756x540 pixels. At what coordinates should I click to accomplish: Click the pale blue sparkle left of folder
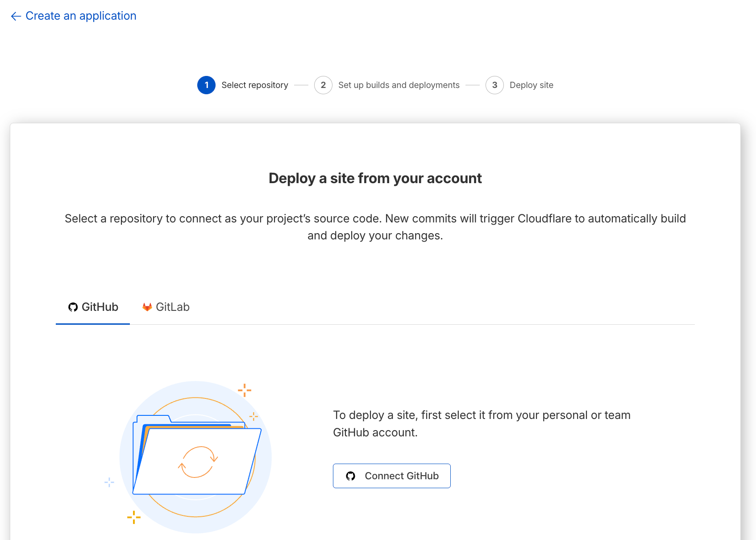coord(109,482)
